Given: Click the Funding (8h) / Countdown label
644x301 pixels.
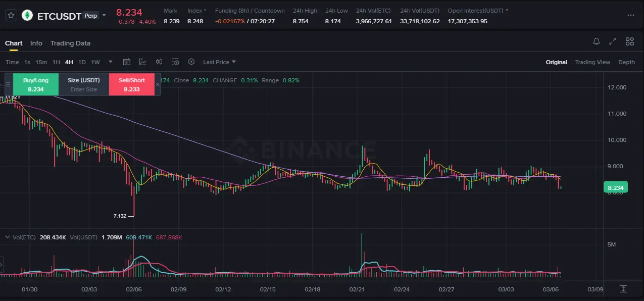Looking at the screenshot, I should click(x=250, y=11).
